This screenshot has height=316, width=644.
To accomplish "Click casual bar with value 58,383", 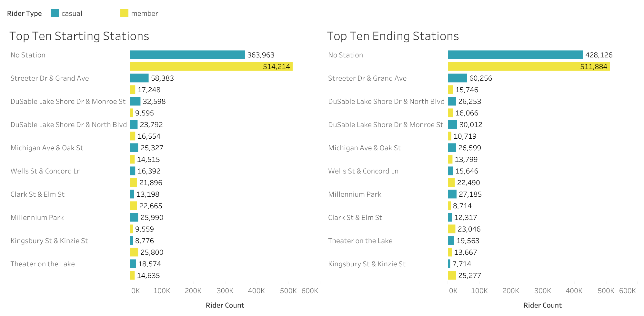I will coord(139,78).
